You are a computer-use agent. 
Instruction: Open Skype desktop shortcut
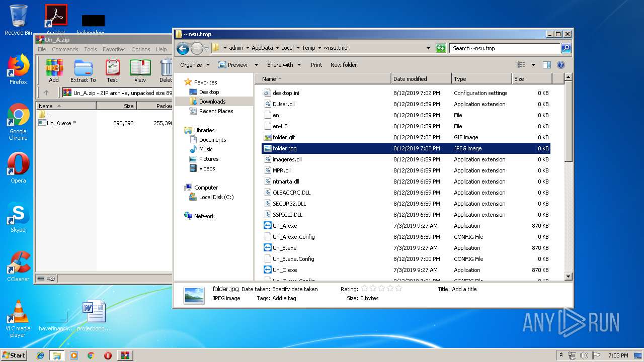(18, 217)
